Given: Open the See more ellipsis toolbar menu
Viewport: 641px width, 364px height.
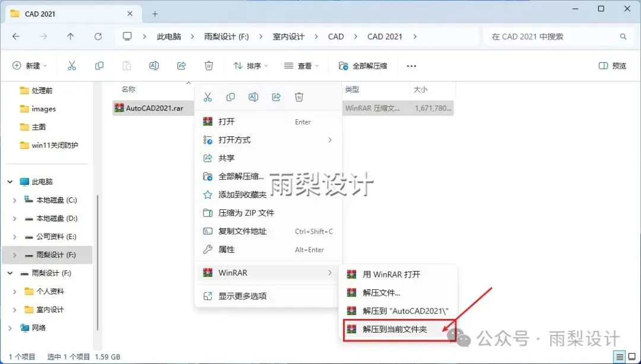Looking at the screenshot, I should [x=411, y=66].
